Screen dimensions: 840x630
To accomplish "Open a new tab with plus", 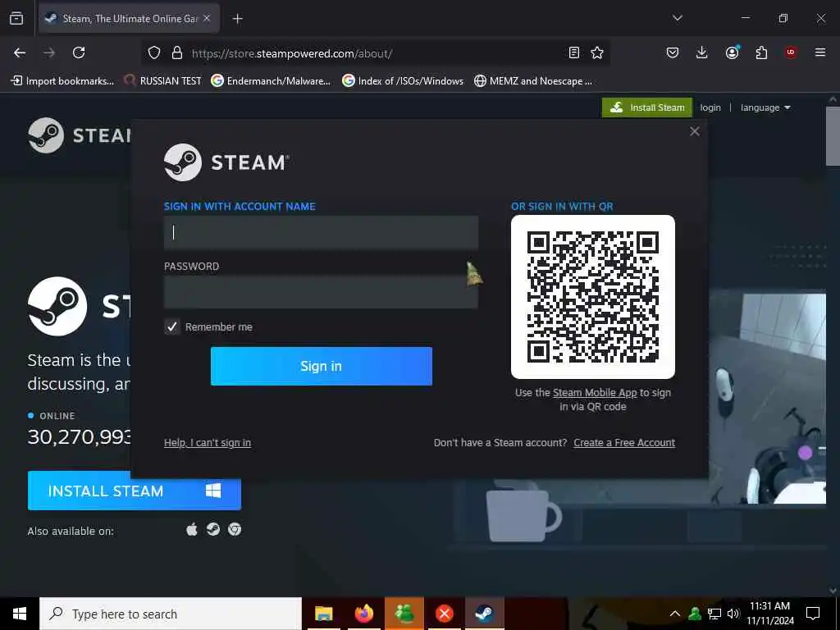I will point(237,19).
